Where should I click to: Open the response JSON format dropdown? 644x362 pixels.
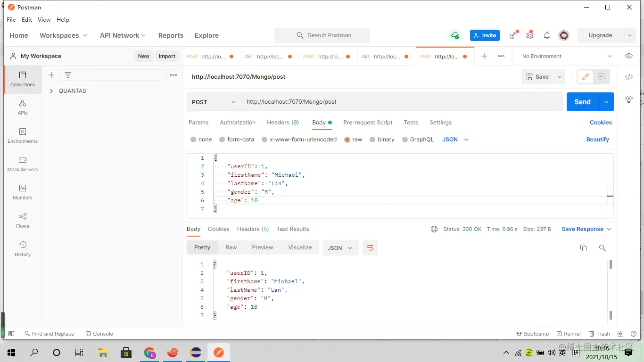(x=340, y=248)
